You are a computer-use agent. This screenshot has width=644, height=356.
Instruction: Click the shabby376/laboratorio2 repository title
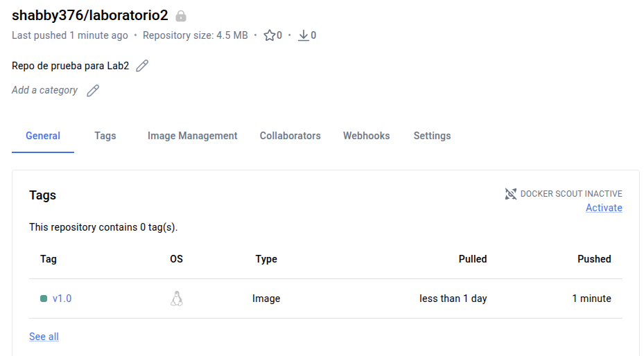pyautogui.click(x=90, y=15)
